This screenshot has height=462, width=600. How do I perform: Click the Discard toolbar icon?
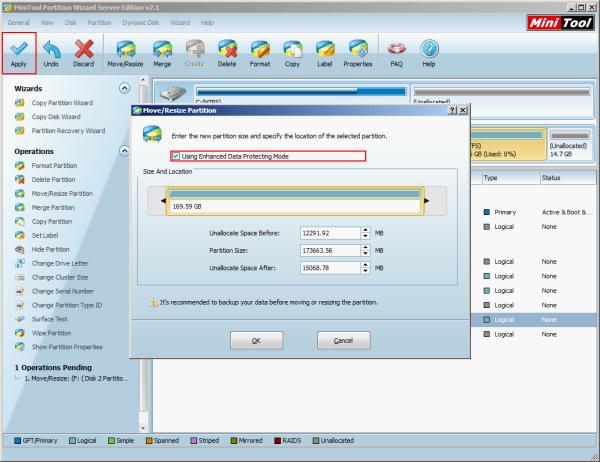pos(84,53)
